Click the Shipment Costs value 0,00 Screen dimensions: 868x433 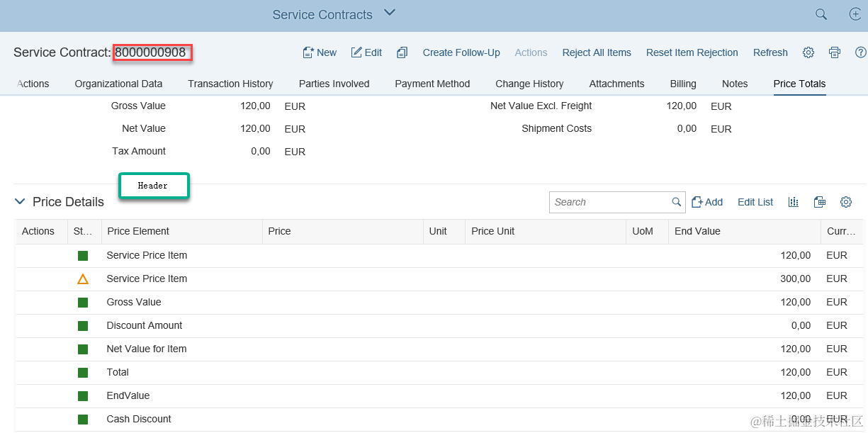687,129
